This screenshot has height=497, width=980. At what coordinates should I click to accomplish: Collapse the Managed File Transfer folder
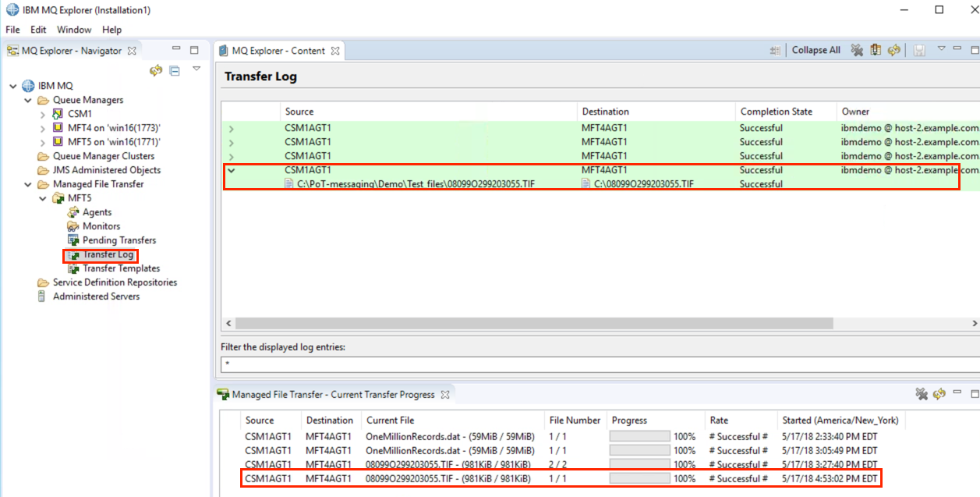[27, 184]
